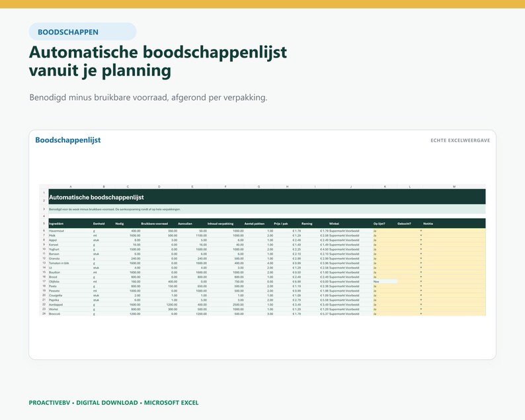The image size is (525, 420).
Task: Open Gekocht dropdown in Appel row
Action: point(421,240)
